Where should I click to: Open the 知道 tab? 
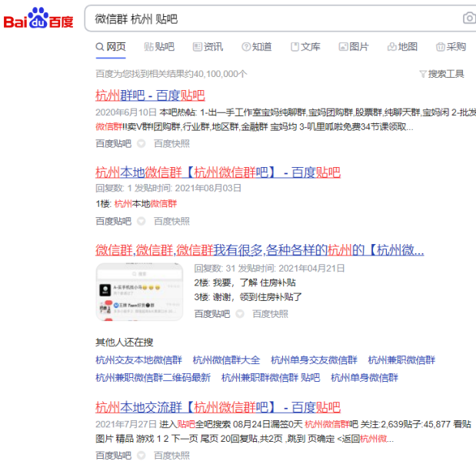point(257,47)
